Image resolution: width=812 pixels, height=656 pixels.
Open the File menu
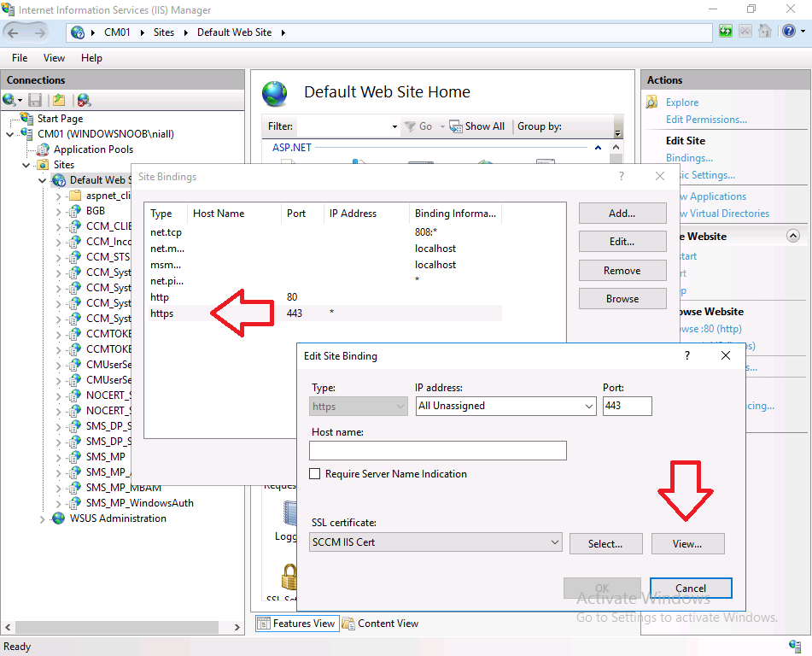click(20, 58)
